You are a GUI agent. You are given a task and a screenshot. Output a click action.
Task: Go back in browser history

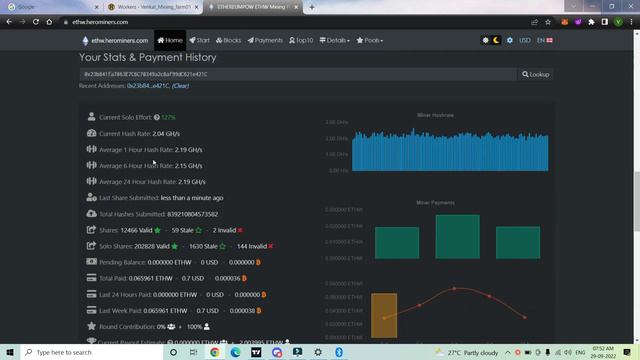point(9,22)
